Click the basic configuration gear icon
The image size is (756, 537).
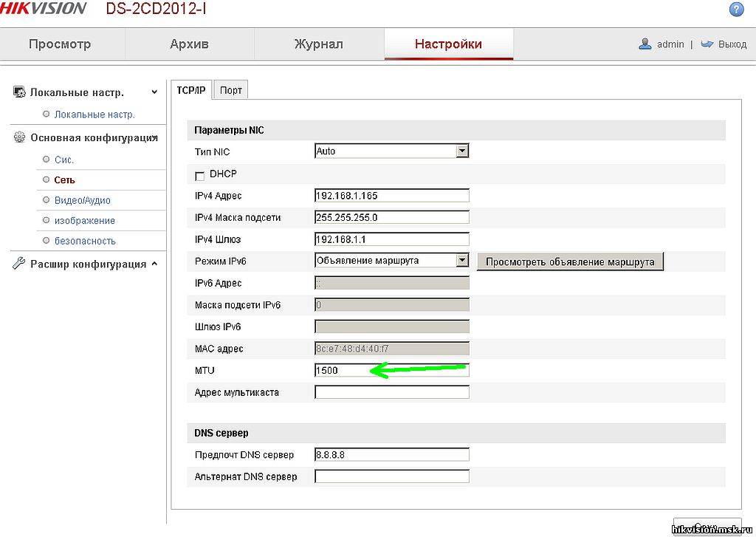[x=19, y=137]
